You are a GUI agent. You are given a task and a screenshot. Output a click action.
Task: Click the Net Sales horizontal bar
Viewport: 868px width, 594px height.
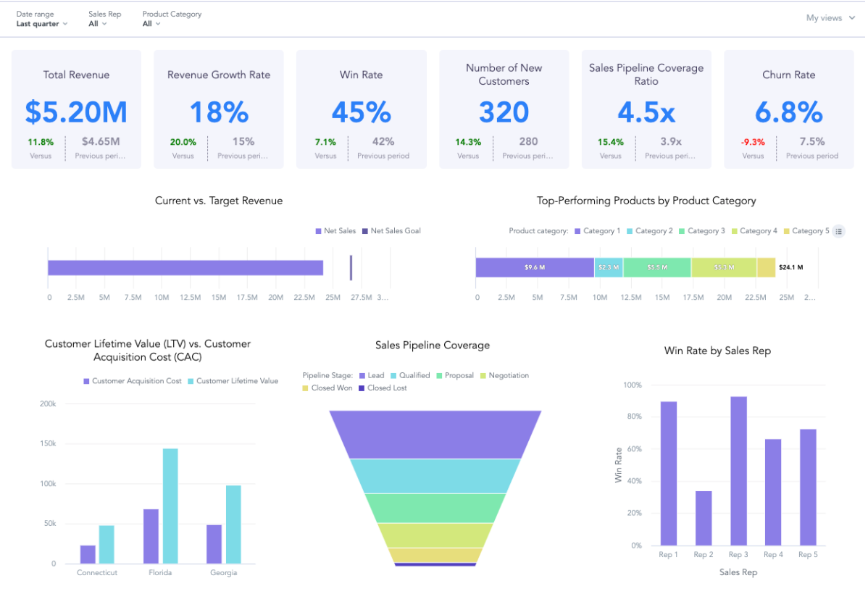(x=185, y=268)
